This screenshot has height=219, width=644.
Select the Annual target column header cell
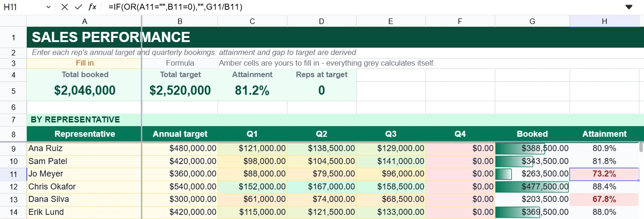(x=180, y=134)
